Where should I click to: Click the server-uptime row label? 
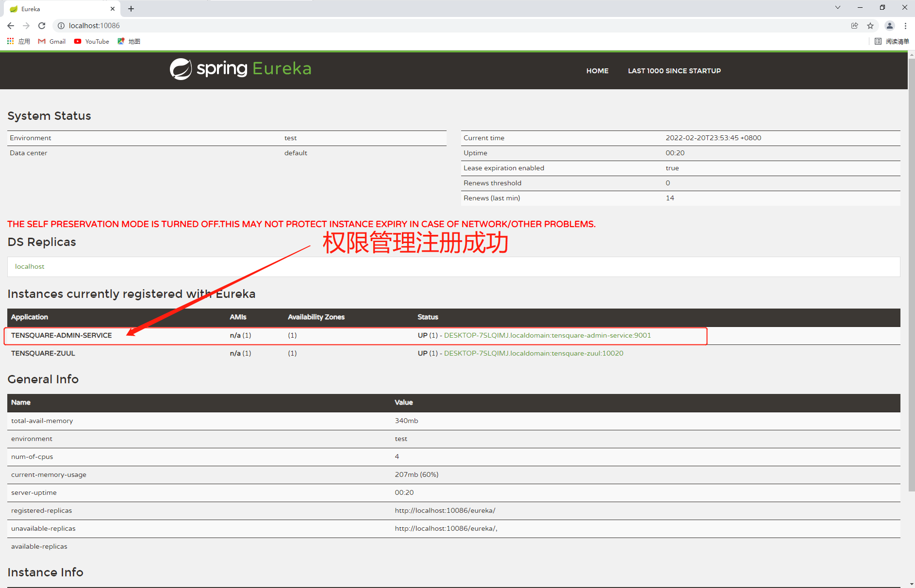(x=34, y=492)
